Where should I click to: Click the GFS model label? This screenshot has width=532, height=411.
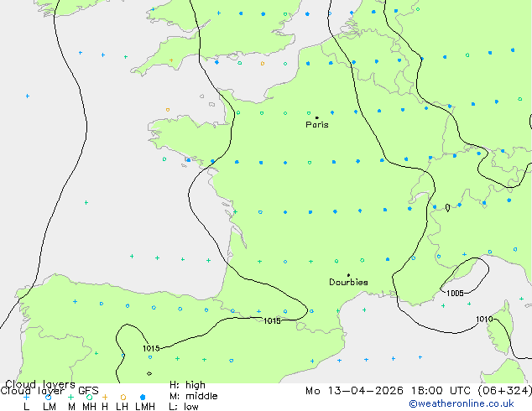coord(88,391)
